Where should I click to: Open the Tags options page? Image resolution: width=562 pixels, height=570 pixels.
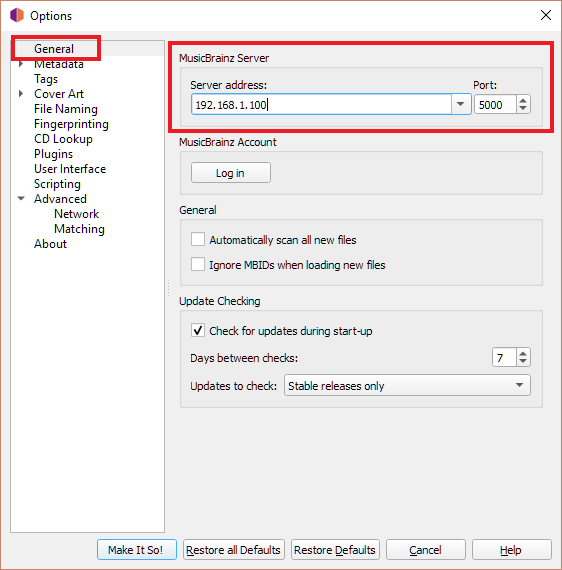point(46,79)
